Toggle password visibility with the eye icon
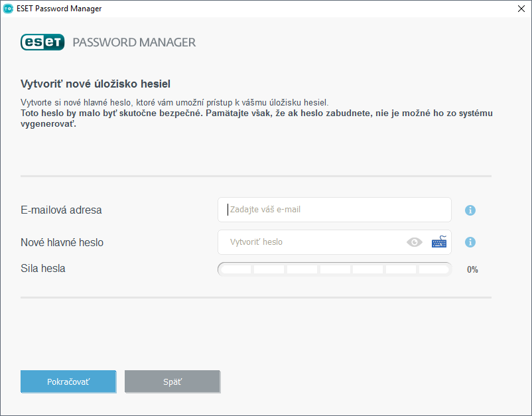532x416 pixels. pyautogui.click(x=415, y=242)
